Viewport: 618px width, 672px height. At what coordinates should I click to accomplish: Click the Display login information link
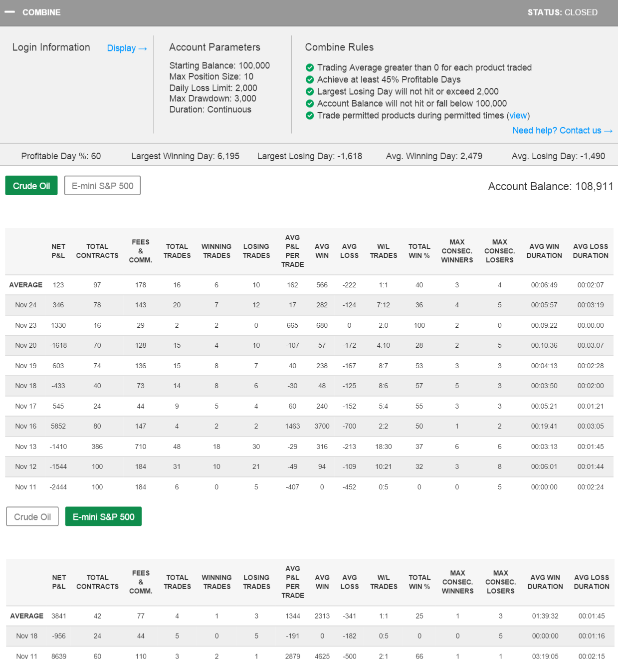tap(127, 48)
